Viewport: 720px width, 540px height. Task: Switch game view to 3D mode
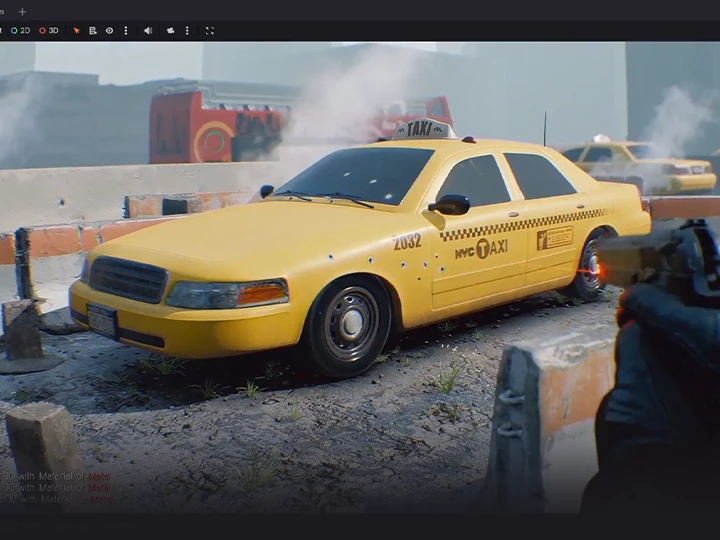coord(49,31)
